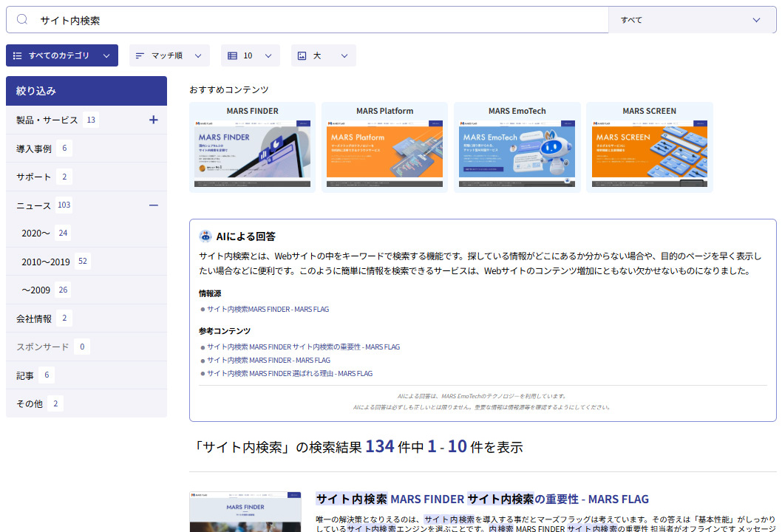The image size is (782, 532).
Task: Open reference link ending サイト内検索の重要性 - MARS FLAG
Action: (x=303, y=347)
